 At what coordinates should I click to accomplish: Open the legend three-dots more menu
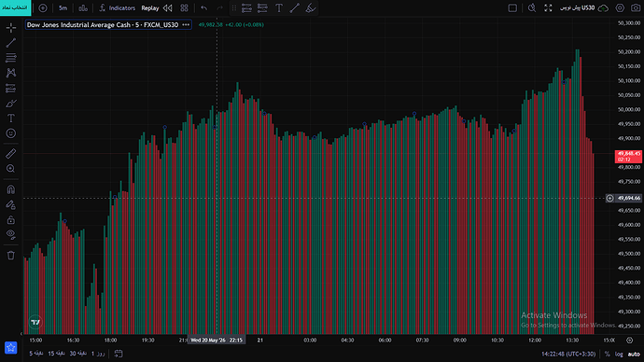click(186, 25)
